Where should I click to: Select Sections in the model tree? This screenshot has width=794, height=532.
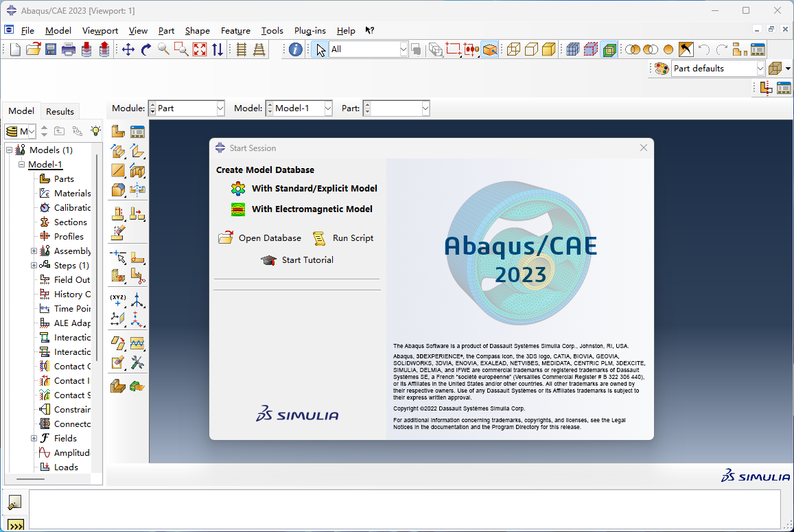(71, 222)
